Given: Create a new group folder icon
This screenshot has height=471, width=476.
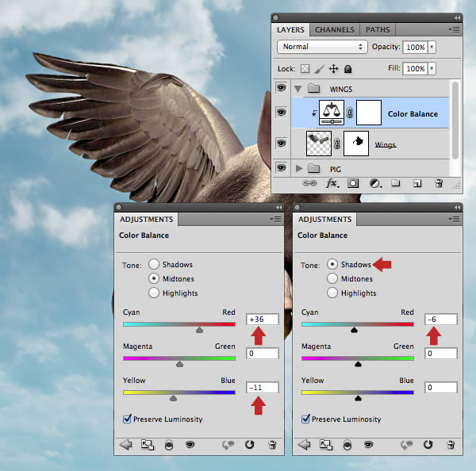Looking at the screenshot, I should 396,183.
